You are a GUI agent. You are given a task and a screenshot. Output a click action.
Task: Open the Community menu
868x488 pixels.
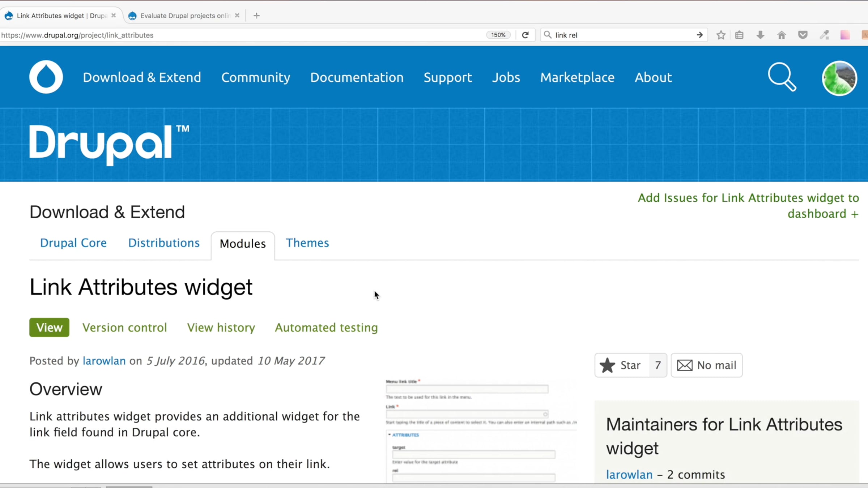(256, 77)
